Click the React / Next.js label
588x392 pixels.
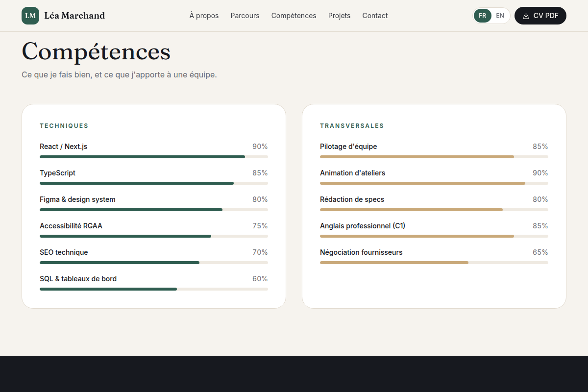point(64,147)
